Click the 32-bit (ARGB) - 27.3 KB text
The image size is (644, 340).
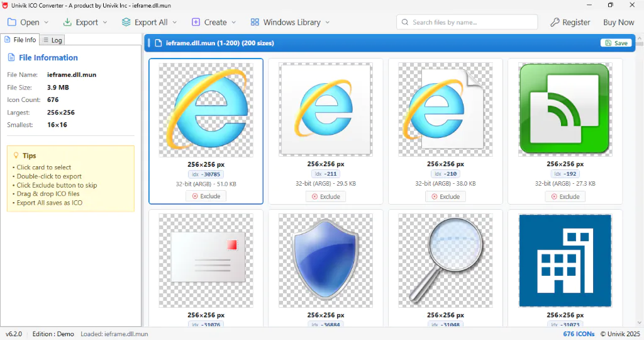pos(565,184)
